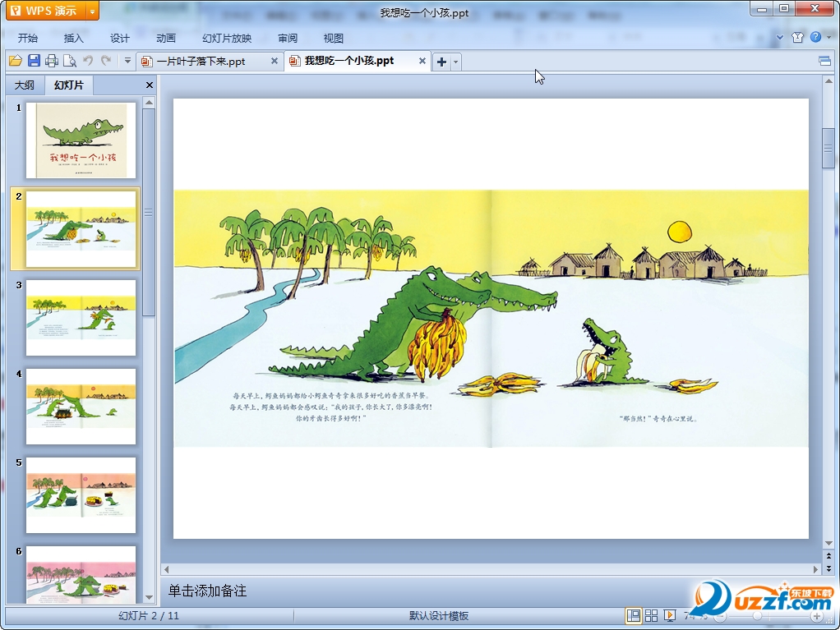Click 幻灯片 2 / 11 status text
The height and width of the screenshot is (630, 840).
(149, 616)
